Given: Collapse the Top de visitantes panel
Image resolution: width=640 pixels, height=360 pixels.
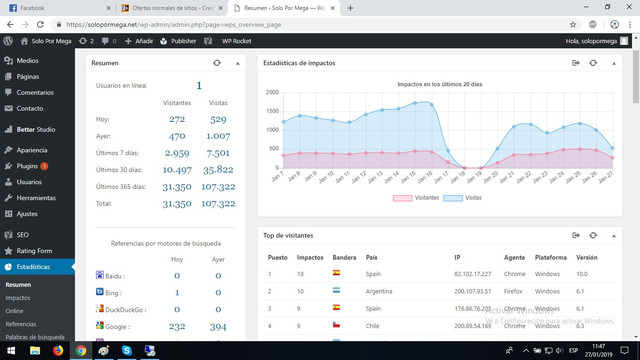Looking at the screenshot, I should [613, 236].
